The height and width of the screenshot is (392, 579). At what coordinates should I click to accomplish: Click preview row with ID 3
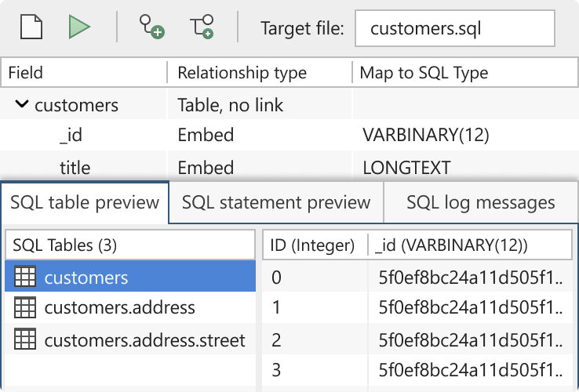pyautogui.click(x=417, y=370)
